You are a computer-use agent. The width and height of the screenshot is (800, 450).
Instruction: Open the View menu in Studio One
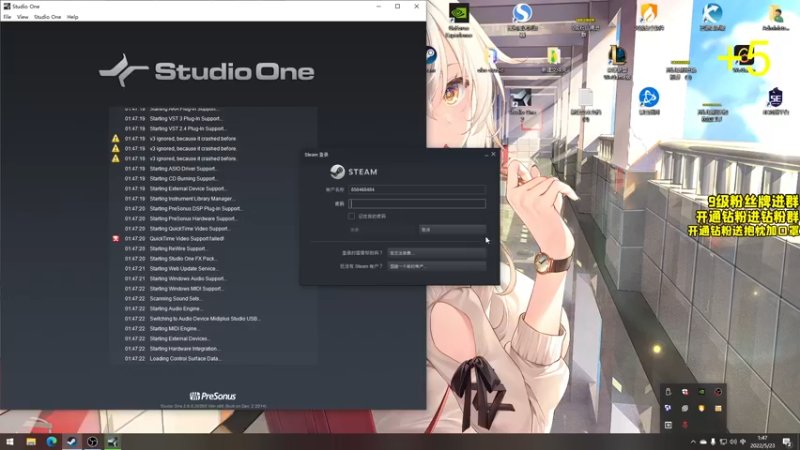click(x=22, y=17)
